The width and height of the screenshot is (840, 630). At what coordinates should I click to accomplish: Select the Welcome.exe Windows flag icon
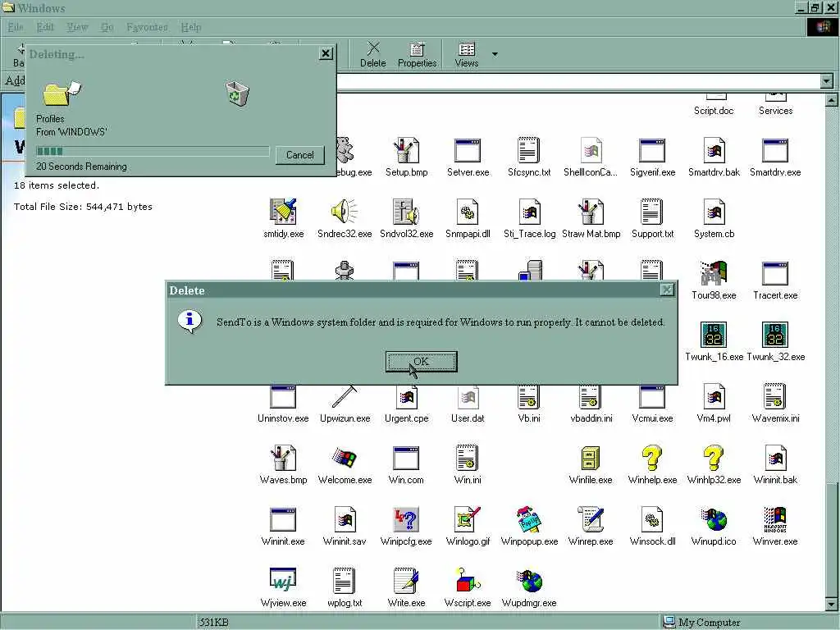(x=345, y=458)
